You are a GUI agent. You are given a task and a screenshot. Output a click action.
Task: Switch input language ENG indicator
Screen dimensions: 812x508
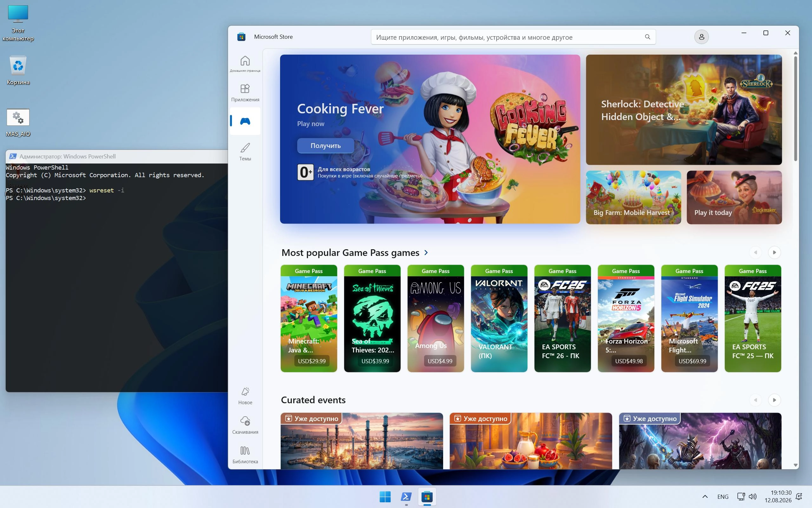723,497
